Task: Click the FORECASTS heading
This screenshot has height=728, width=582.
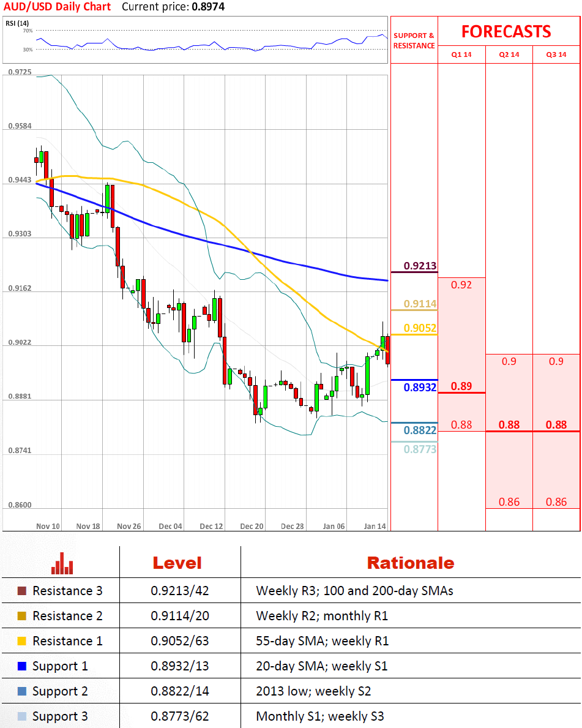Action: click(x=506, y=31)
